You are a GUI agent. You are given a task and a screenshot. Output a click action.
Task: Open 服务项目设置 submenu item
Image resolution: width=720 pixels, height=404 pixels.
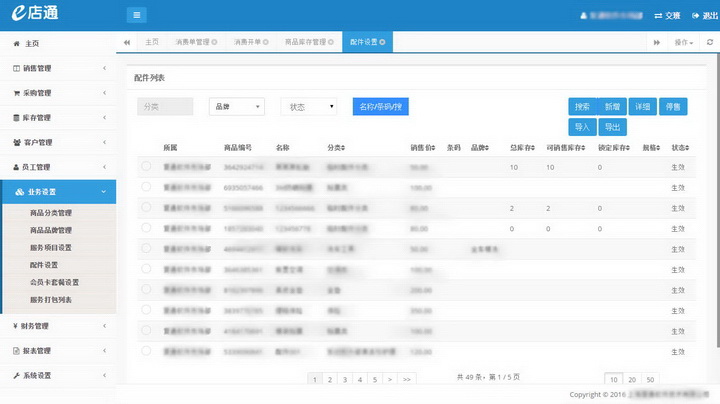coord(51,248)
